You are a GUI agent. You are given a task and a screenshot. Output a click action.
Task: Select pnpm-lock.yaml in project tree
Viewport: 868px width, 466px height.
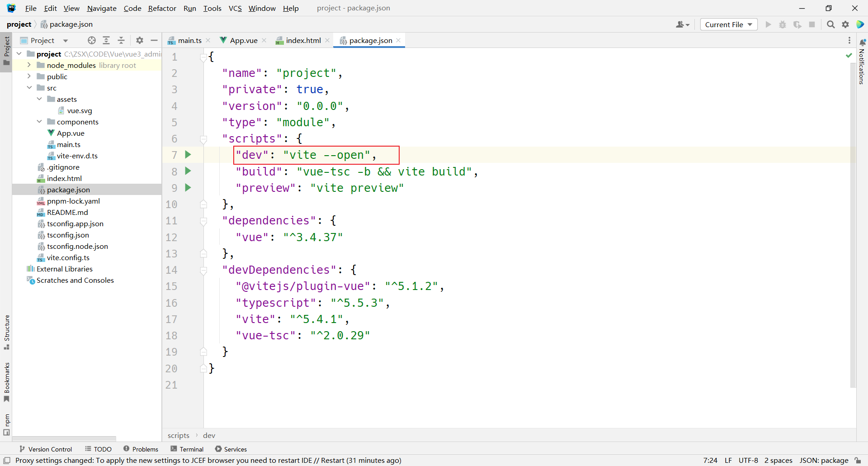coord(73,201)
